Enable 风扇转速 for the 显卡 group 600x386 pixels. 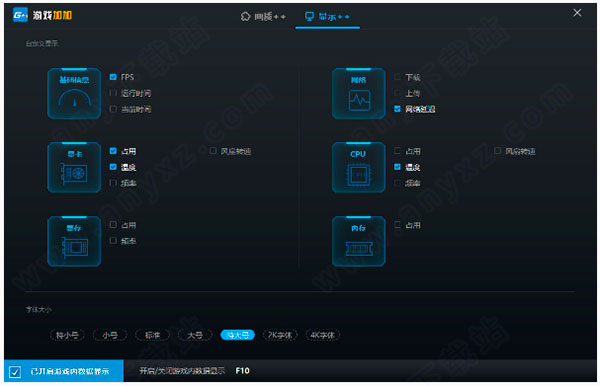pyautogui.click(x=213, y=151)
